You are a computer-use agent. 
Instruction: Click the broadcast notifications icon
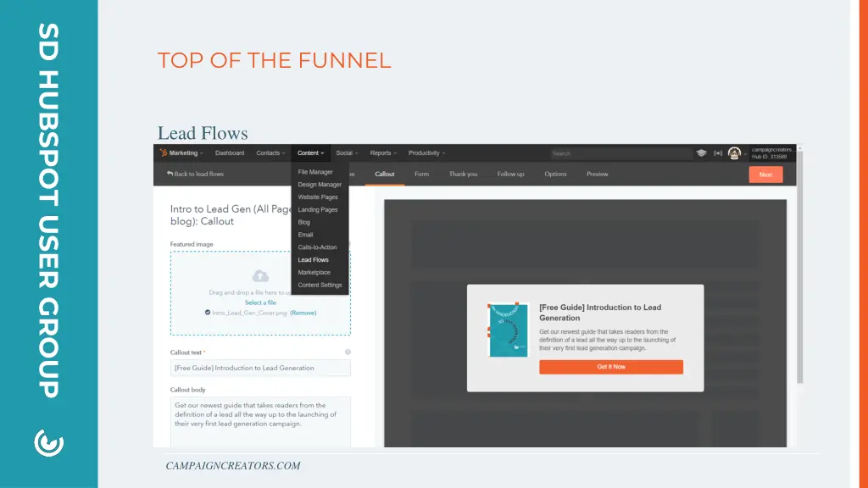pyautogui.click(x=718, y=153)
